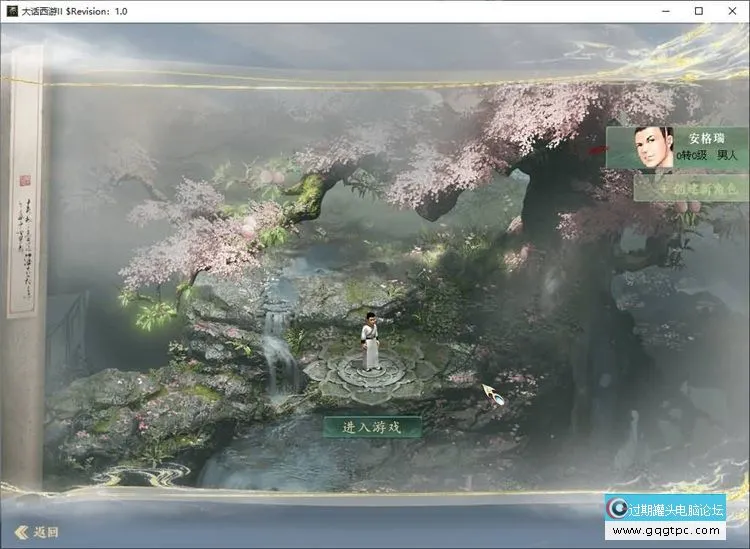The image size is (750, 549).
Task: Click the 0转0级 男人 level info
Action: click(706, 157)
